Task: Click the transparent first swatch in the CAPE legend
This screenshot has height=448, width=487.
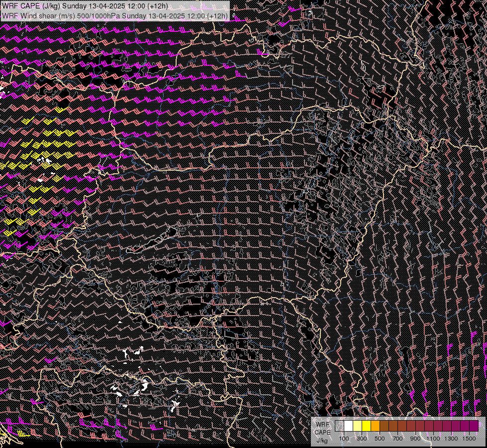Action: pyautogui.click(x=339, y=426)
